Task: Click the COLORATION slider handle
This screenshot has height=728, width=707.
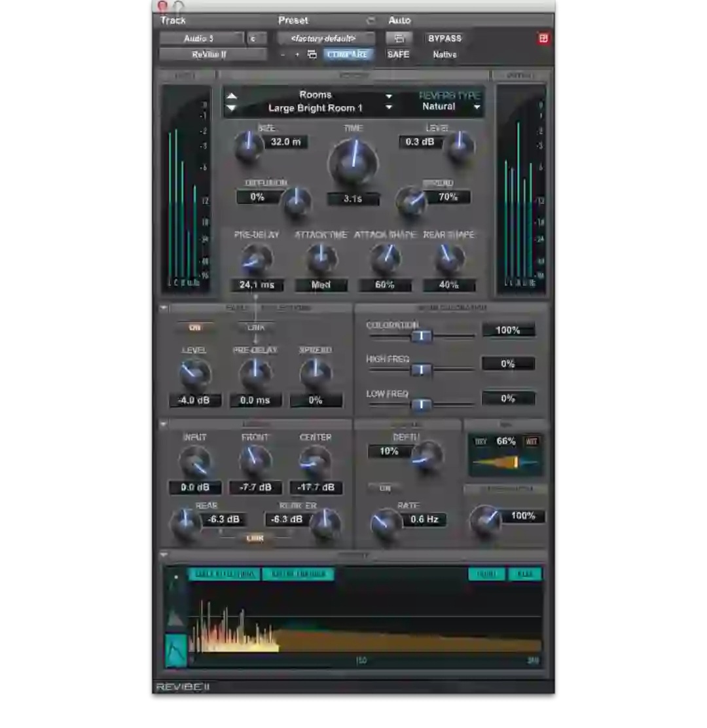Action: pyautogui.click(x=422, y=337)
